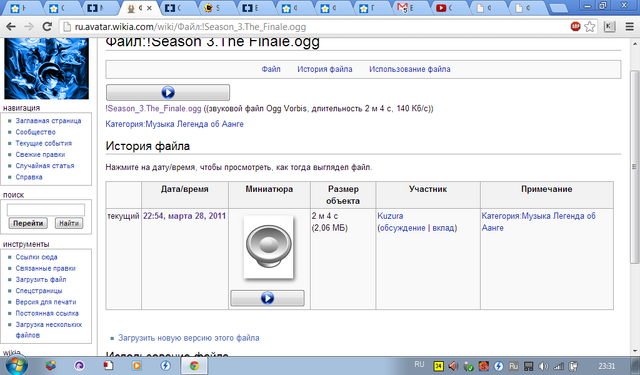Click the taskbar clock showing 23:31

pos(607,366)
